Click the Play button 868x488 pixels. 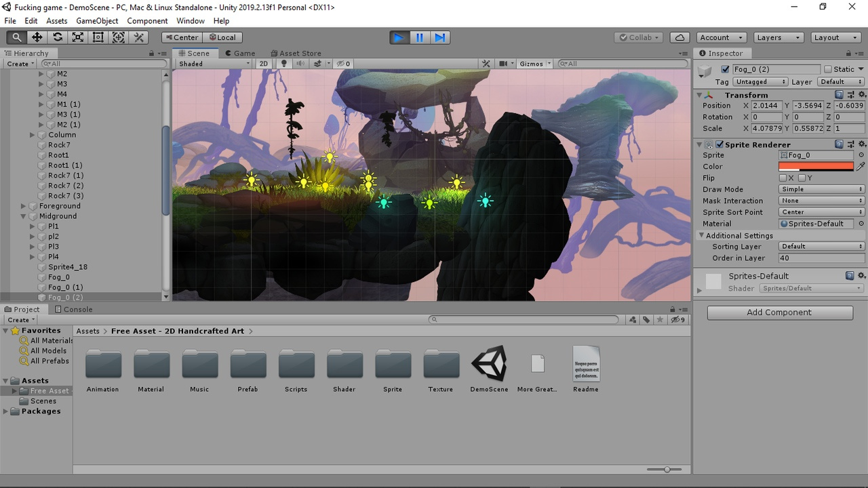(x=399, y=37)
